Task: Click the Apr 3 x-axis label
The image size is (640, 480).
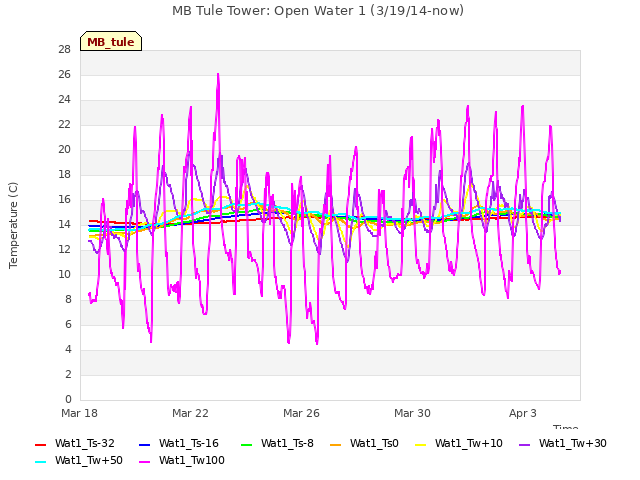Action: pyautogui.click(x=523, y=413)
